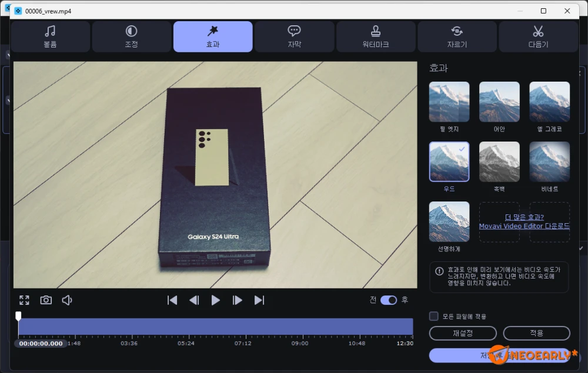Image resolution: width=588 pixels, height=373 pixels.
Task: Switch to the 조정 adjust tab
Action: click(131, 36)
